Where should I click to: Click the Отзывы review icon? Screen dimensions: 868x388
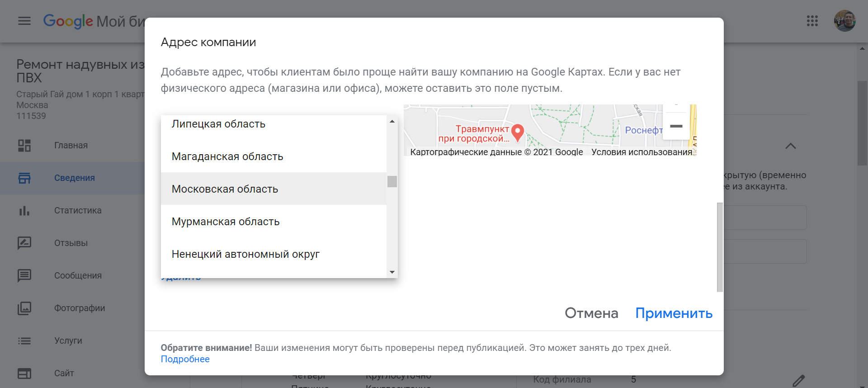tap(24, 243)
